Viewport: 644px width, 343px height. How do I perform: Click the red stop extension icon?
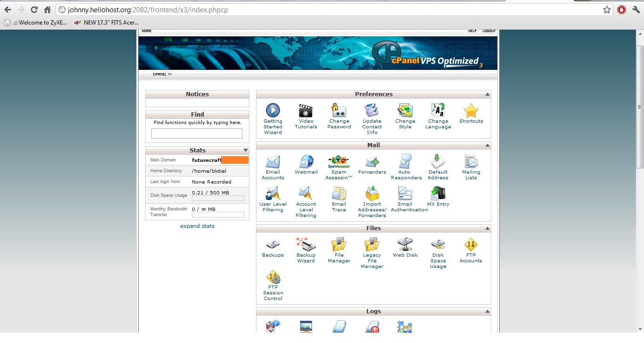tap(622, 9)
